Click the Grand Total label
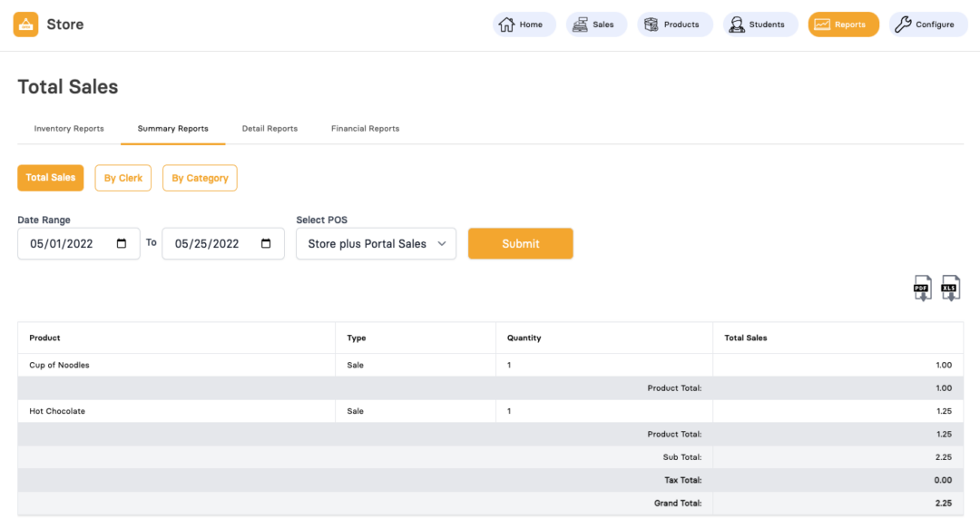Viewport: 980px width, 529px height. point(678,504)
